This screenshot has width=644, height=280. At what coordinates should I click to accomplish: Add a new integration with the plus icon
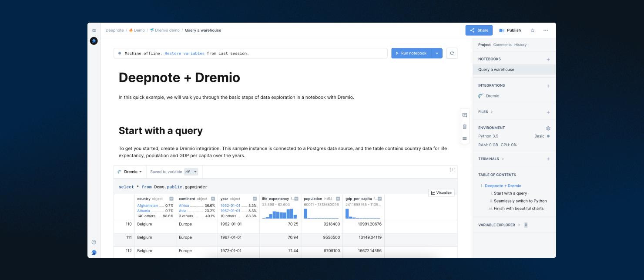tap(548, 86)
